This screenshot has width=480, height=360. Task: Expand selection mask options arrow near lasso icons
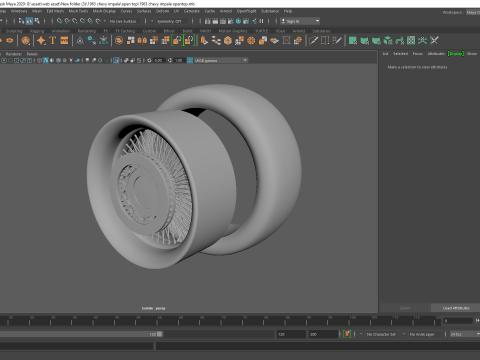105,21
